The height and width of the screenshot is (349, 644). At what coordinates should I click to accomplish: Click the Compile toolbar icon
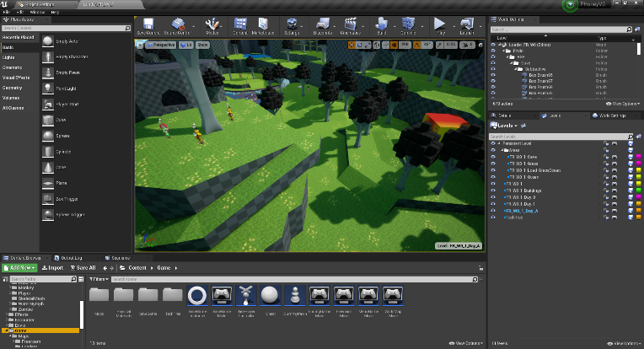408,24
